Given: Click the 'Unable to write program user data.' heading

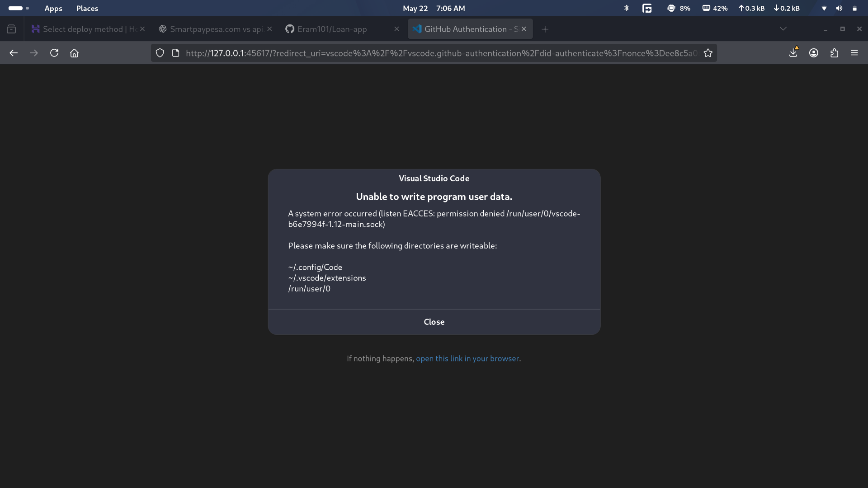Looking at the screenshot, I should 434,197.
